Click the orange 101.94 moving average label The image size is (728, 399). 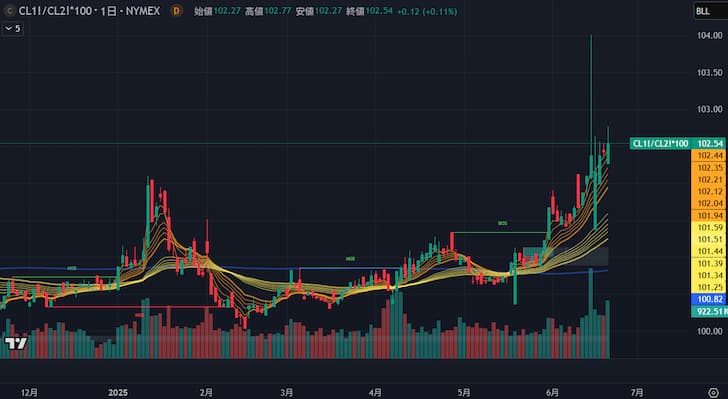(x=709, y=216)
